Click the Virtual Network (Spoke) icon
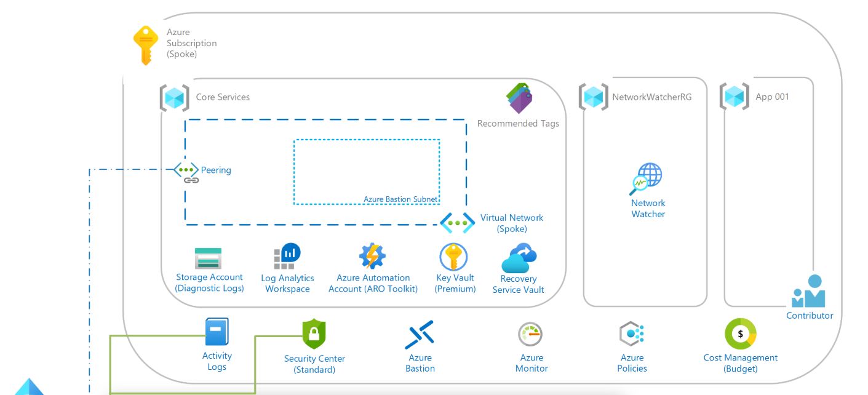This screenshot has height=395, width=868. click(x=457, y=223)
